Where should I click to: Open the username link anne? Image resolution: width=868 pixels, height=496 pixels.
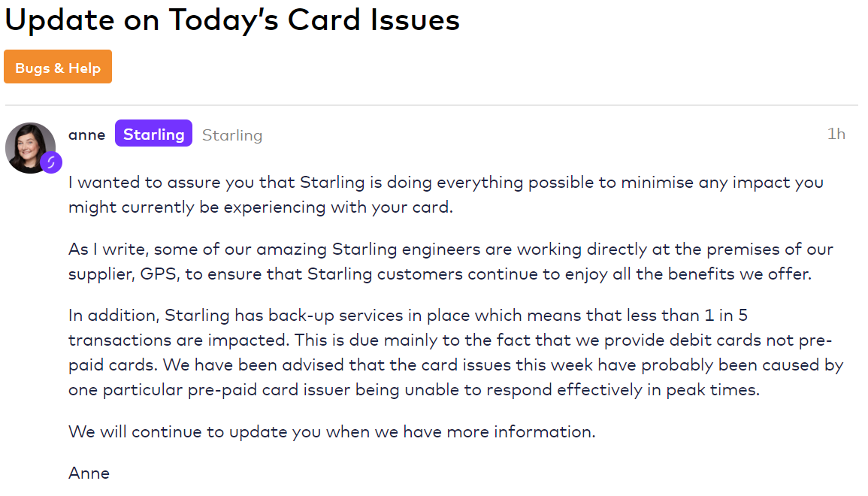[86, 135]
